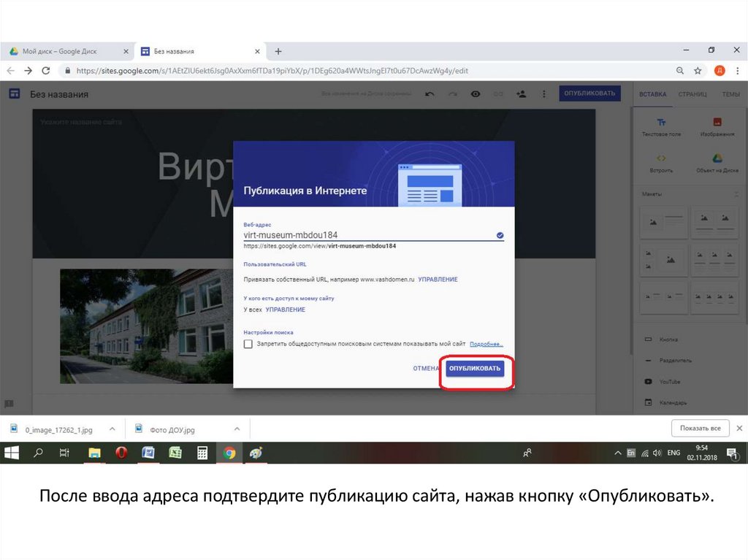The image size is (748, 560).
Task: Insert Изображения from side panel
Action: 717,127
